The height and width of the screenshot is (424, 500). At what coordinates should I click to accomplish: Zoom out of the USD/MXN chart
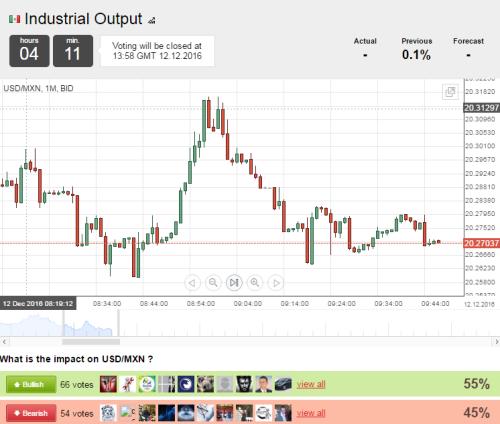[x=213, y=283]
